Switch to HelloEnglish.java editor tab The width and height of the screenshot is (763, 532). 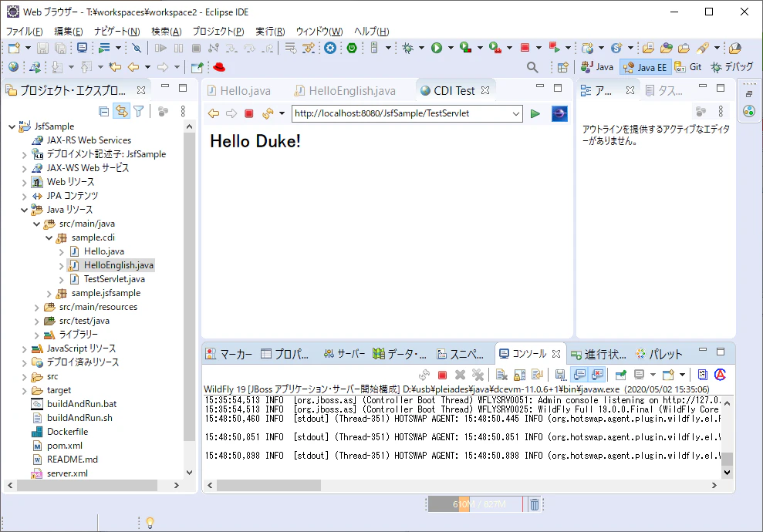tap(346, 90)
